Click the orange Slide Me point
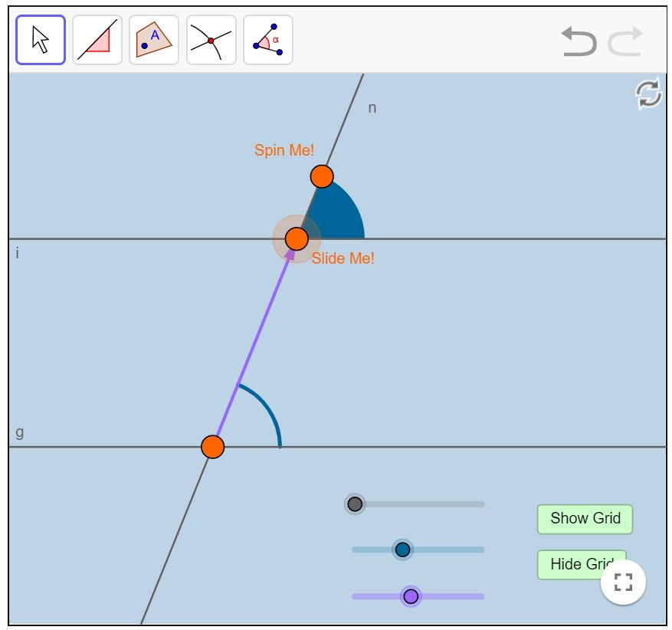 297,238
